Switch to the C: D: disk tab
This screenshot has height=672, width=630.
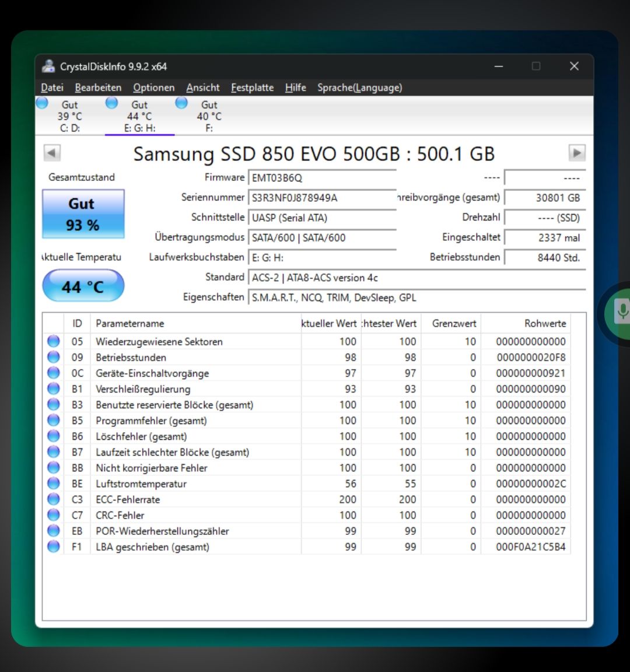point(70,116)
